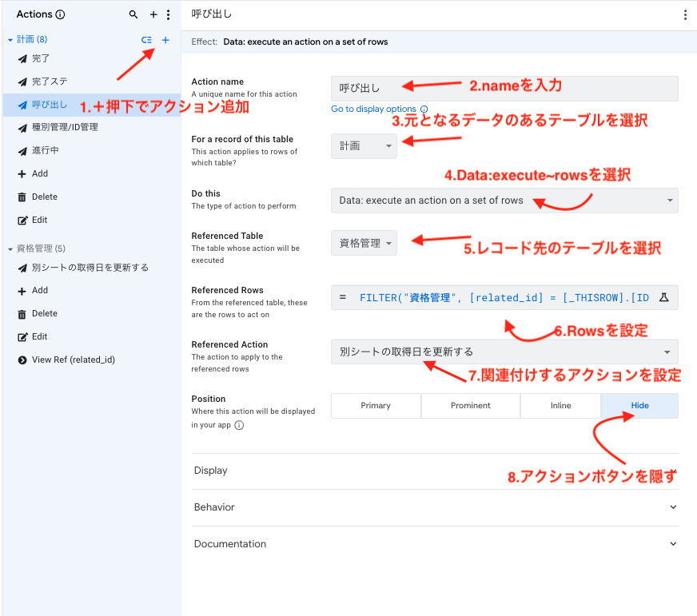This screenshot has width=697, height=616.
Task: Click the blue plus to add 計画 action
Action: [165, 40]
